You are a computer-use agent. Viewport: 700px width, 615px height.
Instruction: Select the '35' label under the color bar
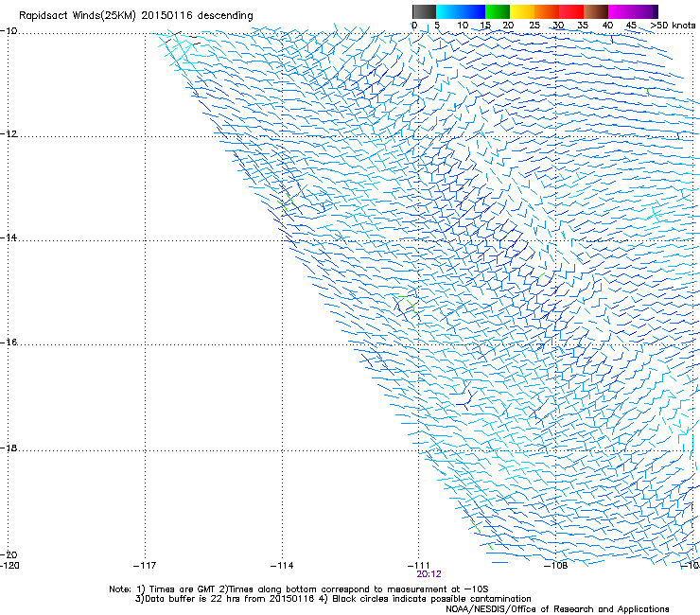(583, 26)
